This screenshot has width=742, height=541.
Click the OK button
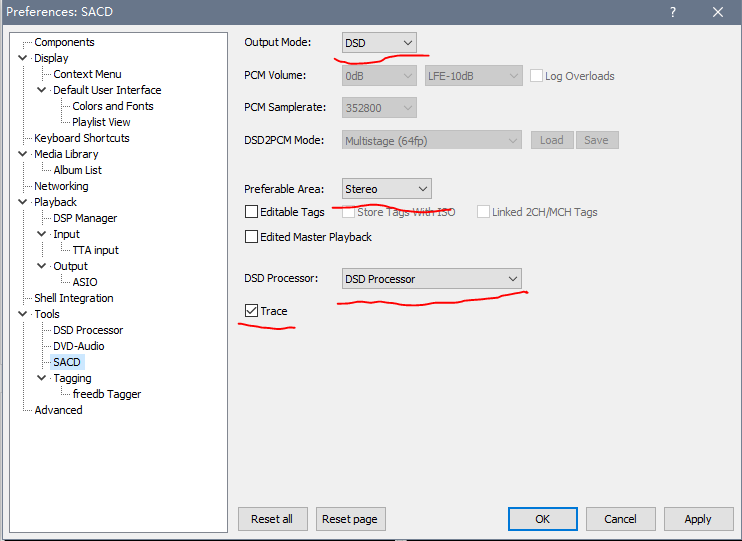(x=542, y=519)
